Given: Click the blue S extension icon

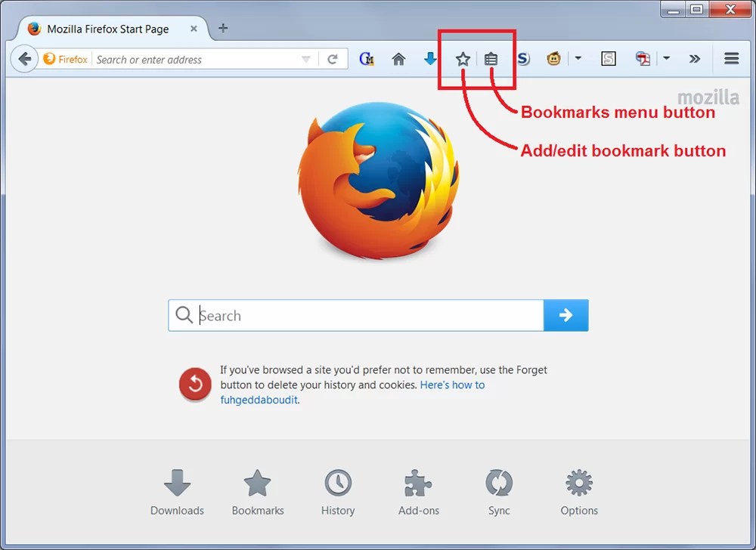Looking at the screenshot, I should (523, 59).
